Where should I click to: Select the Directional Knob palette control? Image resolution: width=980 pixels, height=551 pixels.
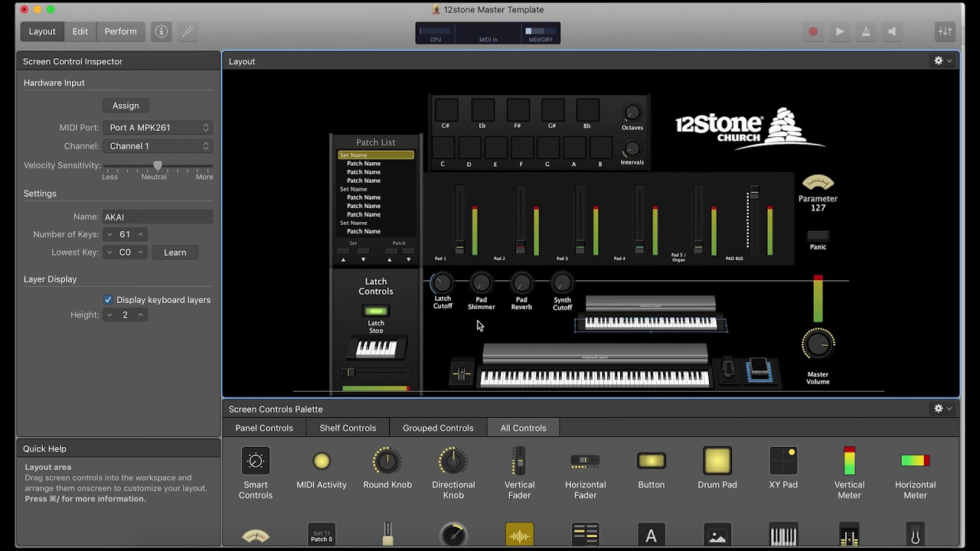coord(453,473)
